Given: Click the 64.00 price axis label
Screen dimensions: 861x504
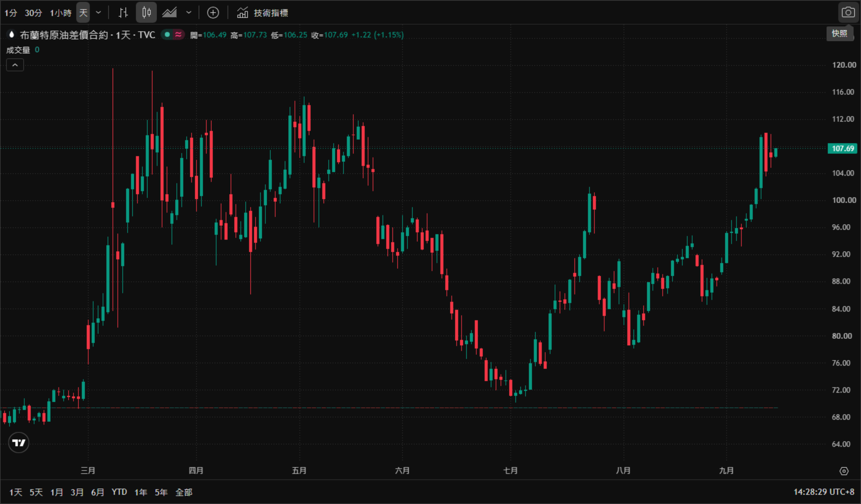Looking at the screenshot, I should [x=841, y=444].
